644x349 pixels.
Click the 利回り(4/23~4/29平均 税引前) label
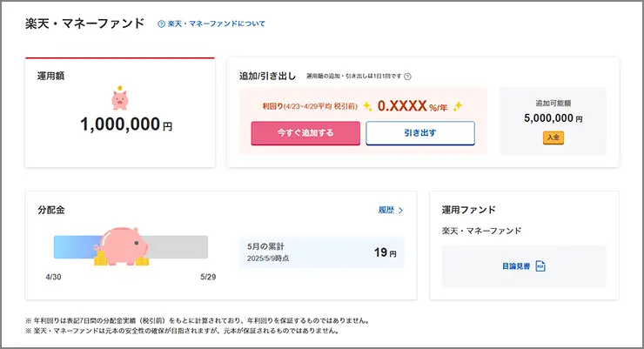pos(310,106)
